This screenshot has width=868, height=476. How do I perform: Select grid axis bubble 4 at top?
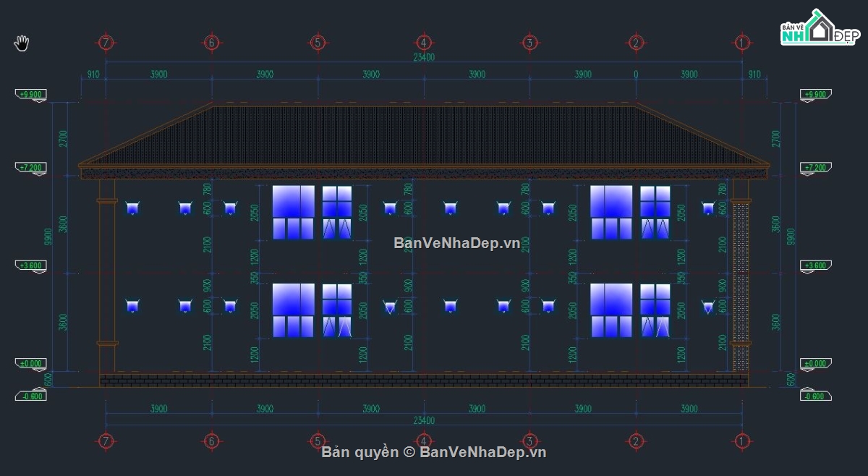(423, 43)
